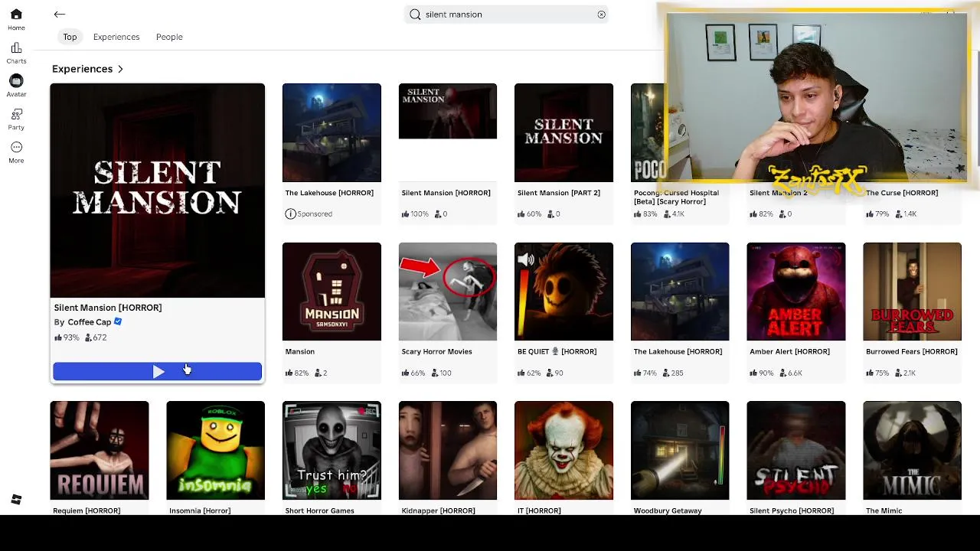Image resolution: width=980 pixels, height=551 pixels.
Task: Open Scary Horror Movies thumbnail
Action: tap(448, 292)
